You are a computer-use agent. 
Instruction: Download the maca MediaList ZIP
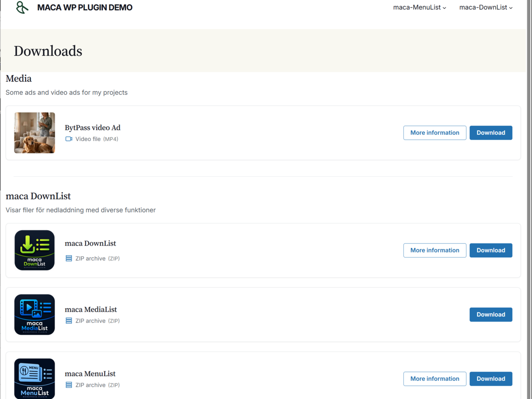pyautogui.click(x=491, y=314)
